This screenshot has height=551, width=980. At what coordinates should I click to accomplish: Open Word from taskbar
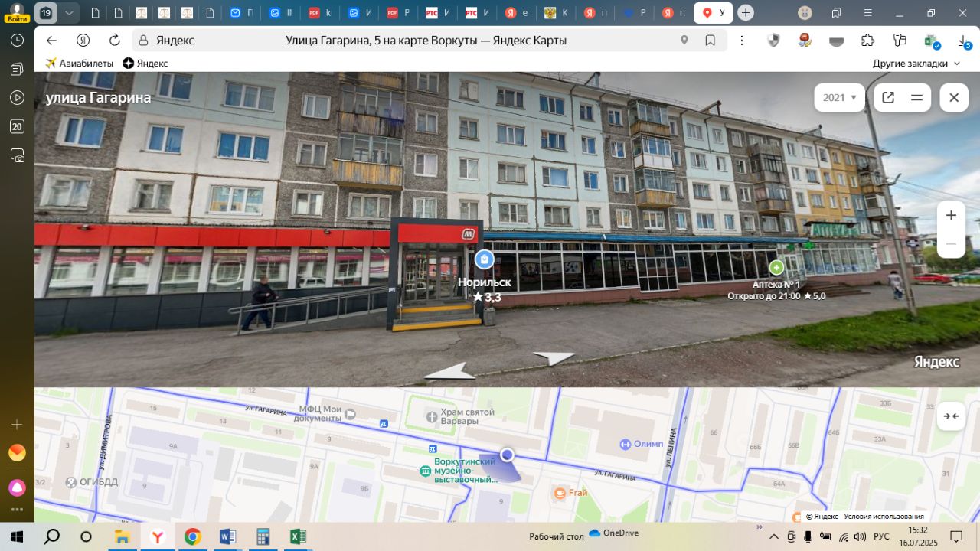227,536
